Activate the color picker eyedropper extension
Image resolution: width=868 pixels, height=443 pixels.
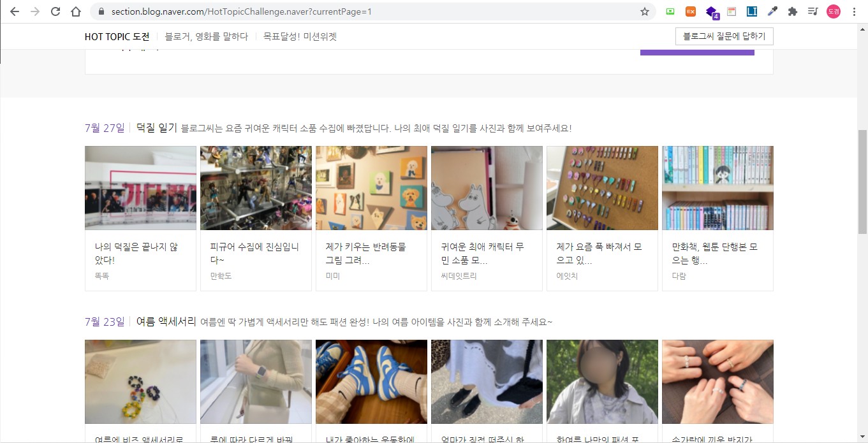click(x=772, y=11)
